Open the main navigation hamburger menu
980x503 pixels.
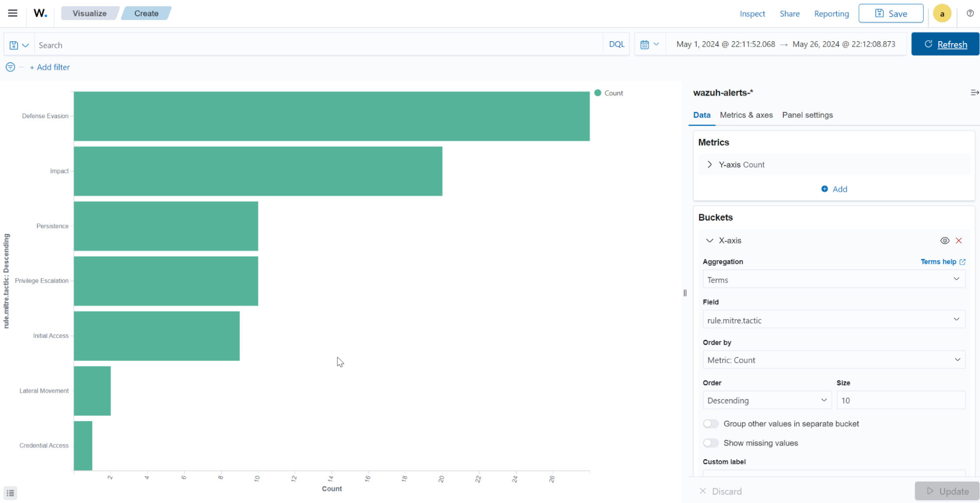12,13
